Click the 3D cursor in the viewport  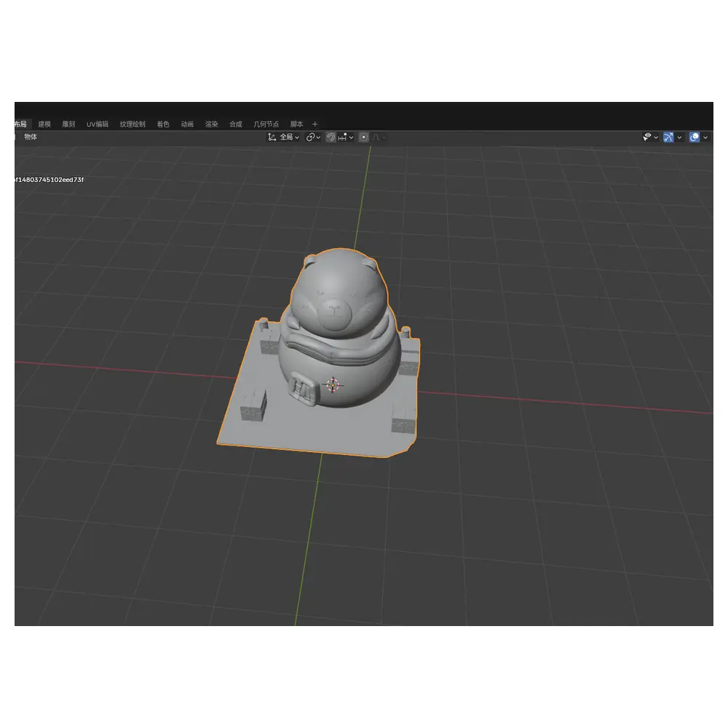click(333, 385)
